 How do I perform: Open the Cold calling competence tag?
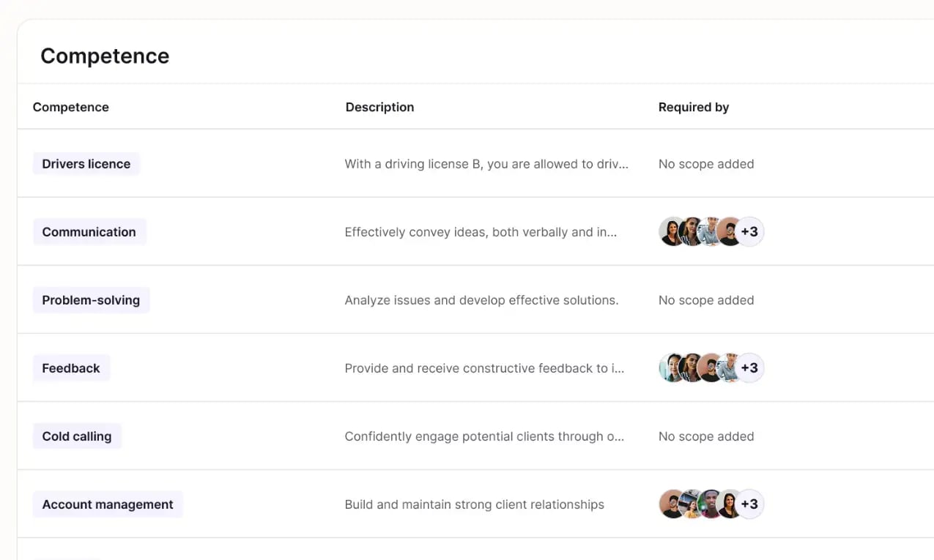point(77,436)
